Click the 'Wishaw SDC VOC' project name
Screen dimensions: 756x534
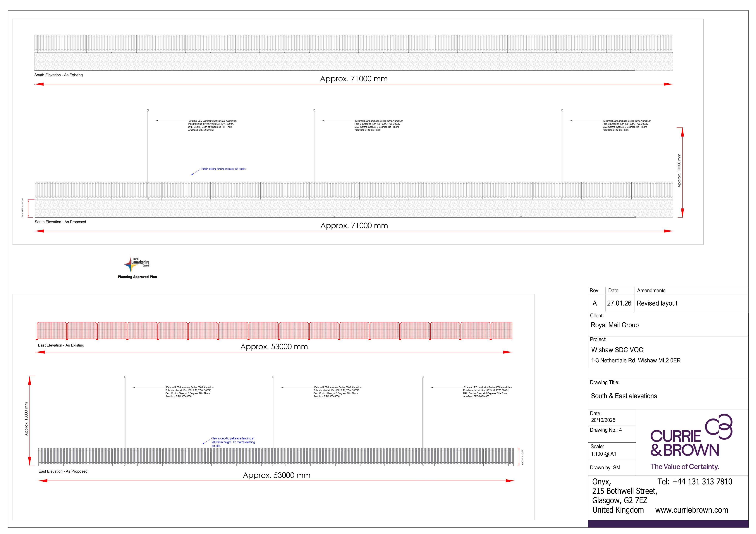tap(617, 350)
